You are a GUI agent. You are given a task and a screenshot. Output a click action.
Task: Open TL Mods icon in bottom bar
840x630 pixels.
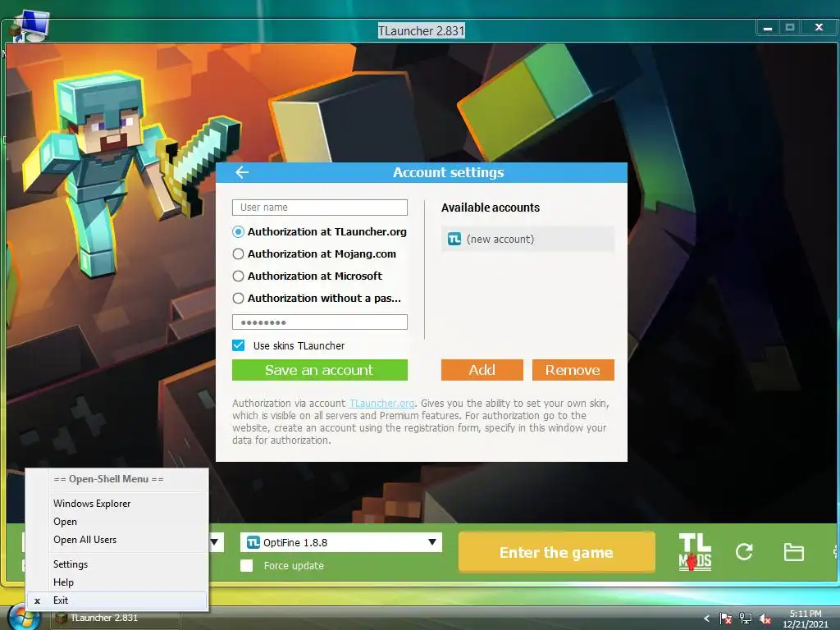[695, 552]
